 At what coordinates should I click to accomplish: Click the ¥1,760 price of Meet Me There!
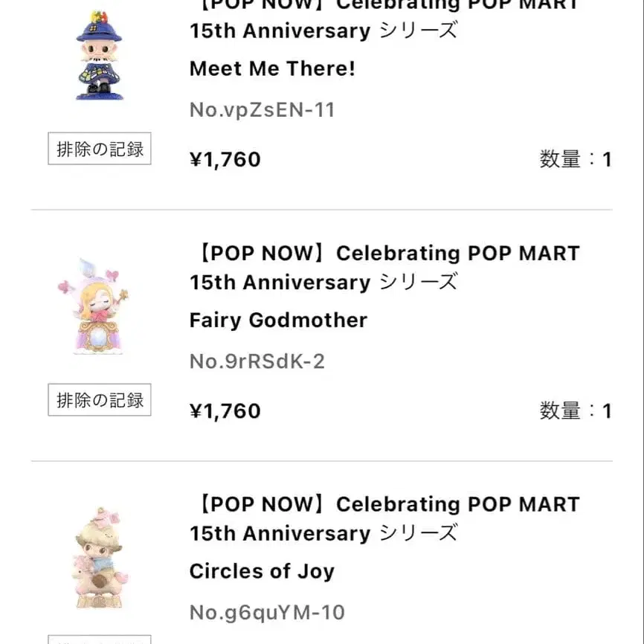225,160
